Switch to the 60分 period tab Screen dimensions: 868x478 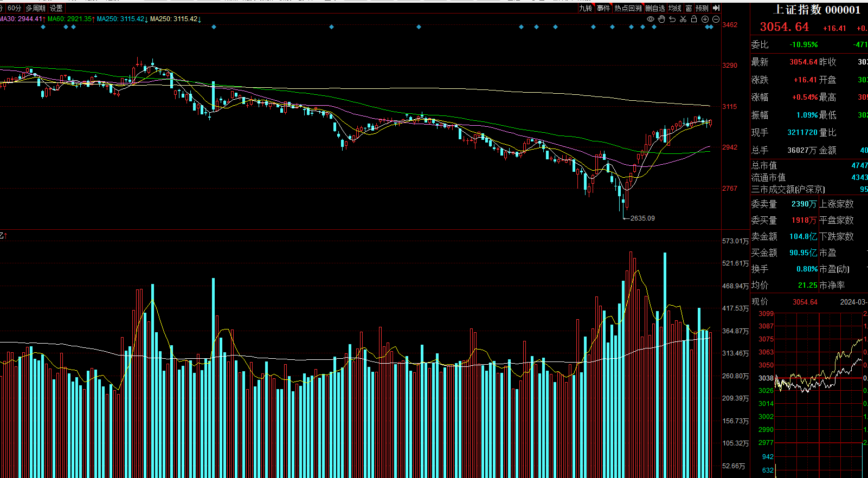pos(15,8)
